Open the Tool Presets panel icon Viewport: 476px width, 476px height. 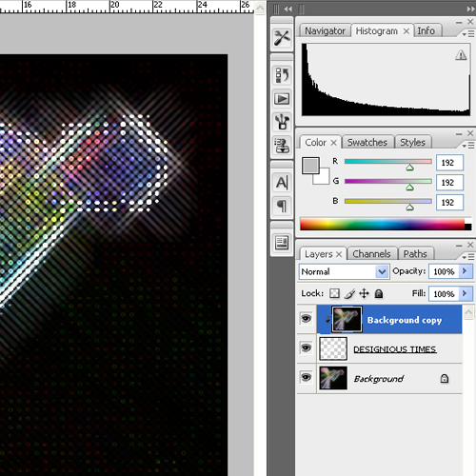click(282, 38)
